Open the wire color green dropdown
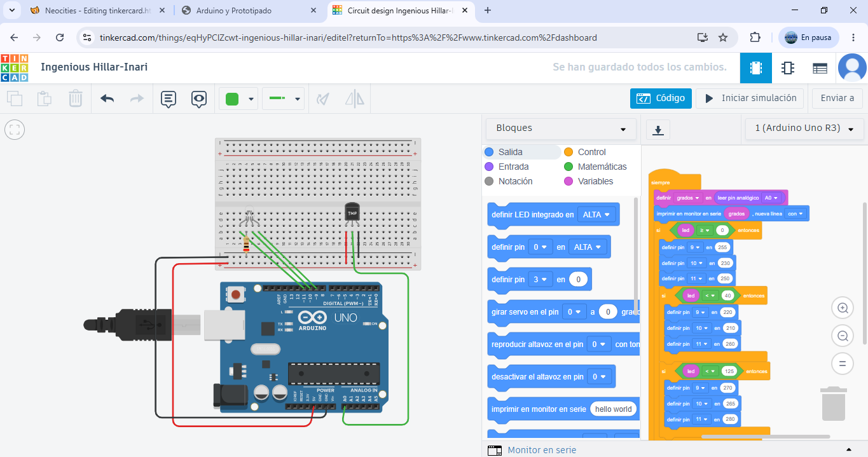This screenshot has width=868, height=457. [x=238, y=99]
